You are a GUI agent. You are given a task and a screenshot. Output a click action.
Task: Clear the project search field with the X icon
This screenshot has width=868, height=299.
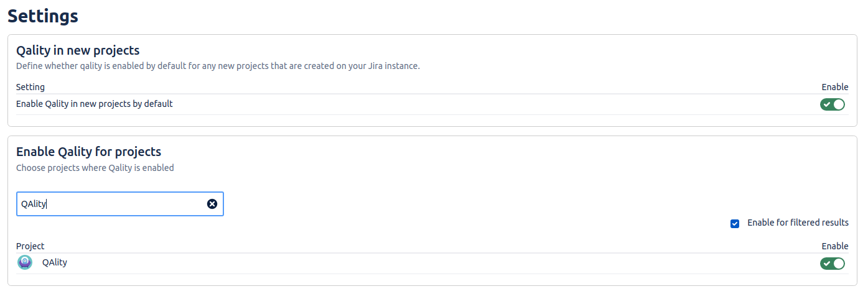[x=212, y=204]
